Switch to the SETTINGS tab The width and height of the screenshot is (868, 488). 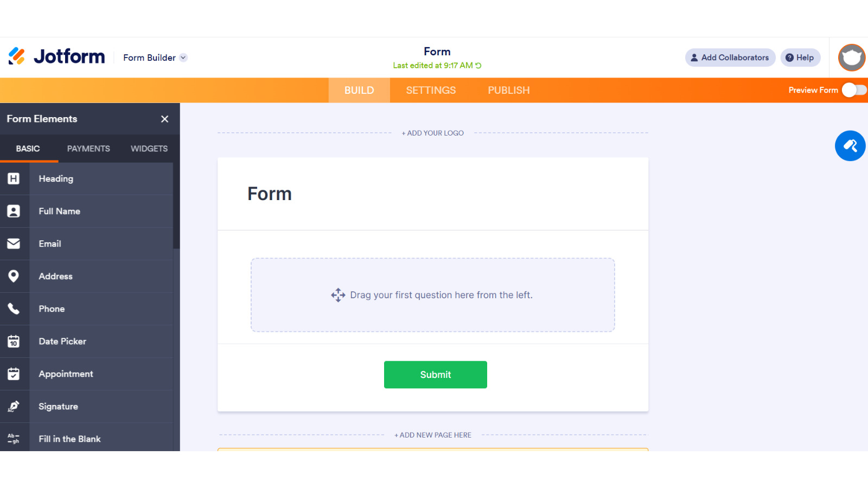[x=431, y=91]
